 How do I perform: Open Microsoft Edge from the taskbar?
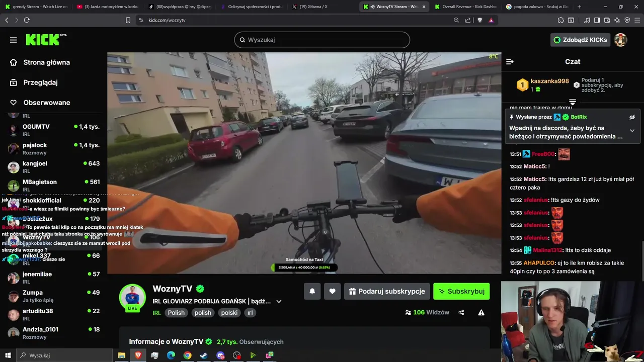pyautogui.click(x=171, y=355)
